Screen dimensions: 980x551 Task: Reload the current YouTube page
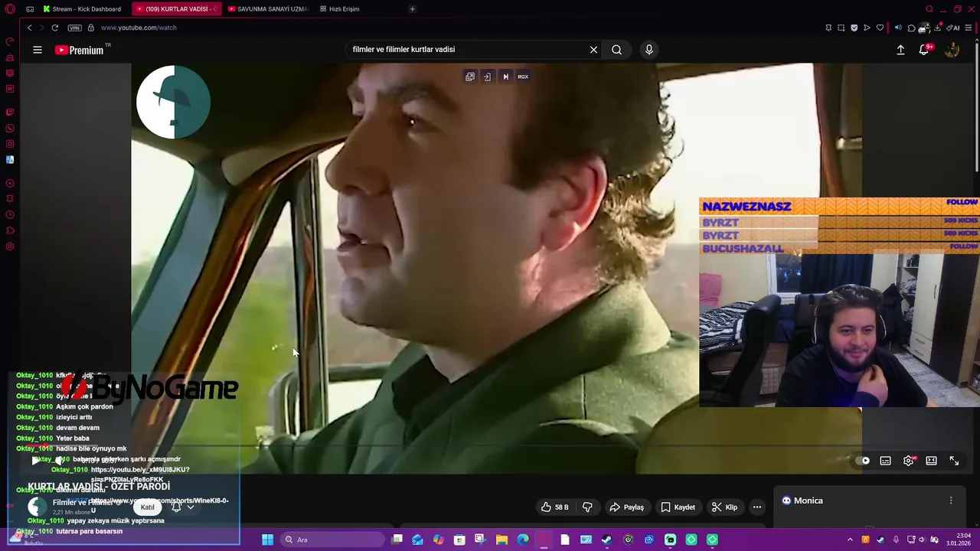coord(54,28)
